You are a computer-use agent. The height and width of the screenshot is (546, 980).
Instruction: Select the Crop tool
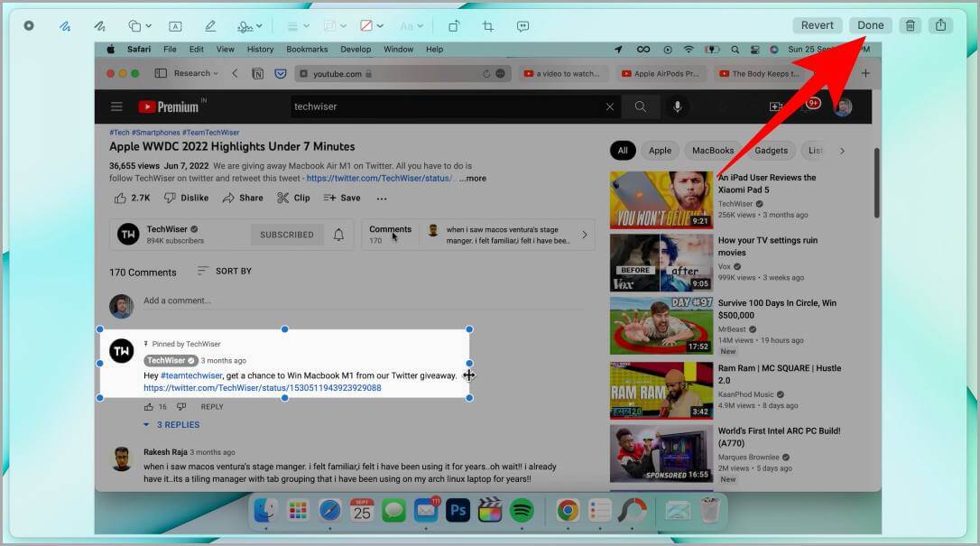tap(488, 26)
